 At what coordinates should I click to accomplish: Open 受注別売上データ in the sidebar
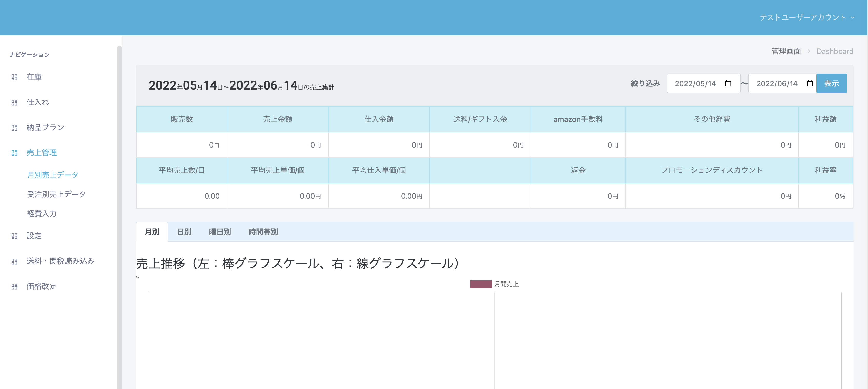56,194
